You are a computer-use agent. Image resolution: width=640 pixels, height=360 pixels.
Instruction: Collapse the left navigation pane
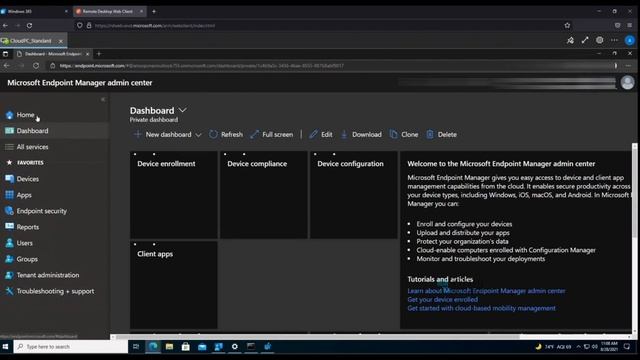(x=103, y=99)
